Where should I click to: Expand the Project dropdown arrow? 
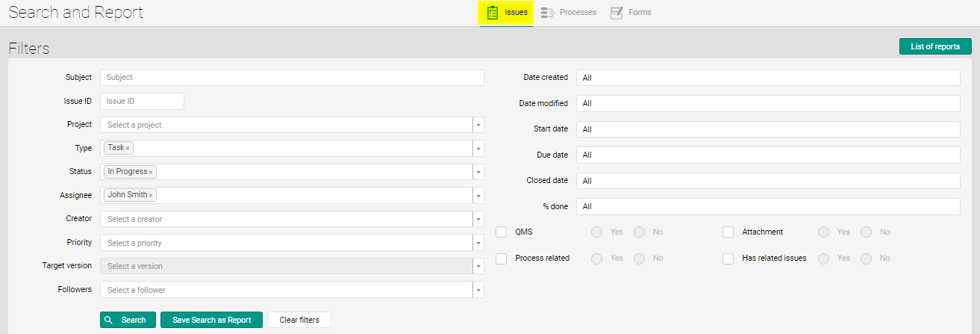point(478,125)
